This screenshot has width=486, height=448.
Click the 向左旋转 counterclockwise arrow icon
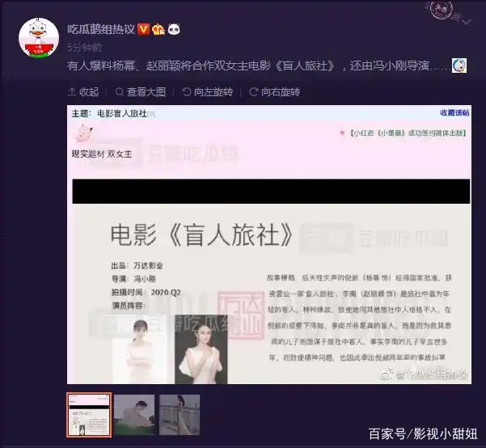tap(186, 91)
